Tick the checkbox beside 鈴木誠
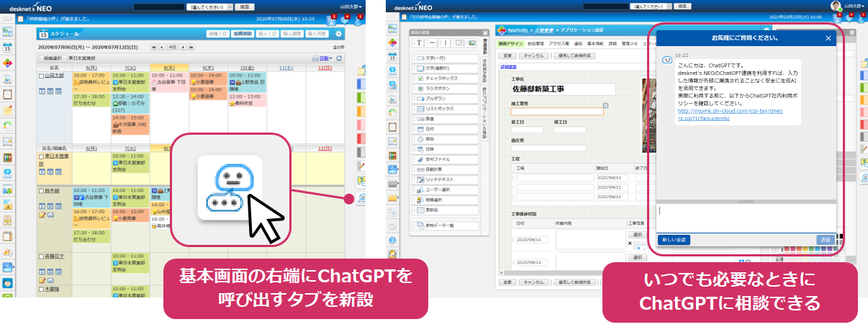This screenshot has width=868, height=327. tap(40, 190)
